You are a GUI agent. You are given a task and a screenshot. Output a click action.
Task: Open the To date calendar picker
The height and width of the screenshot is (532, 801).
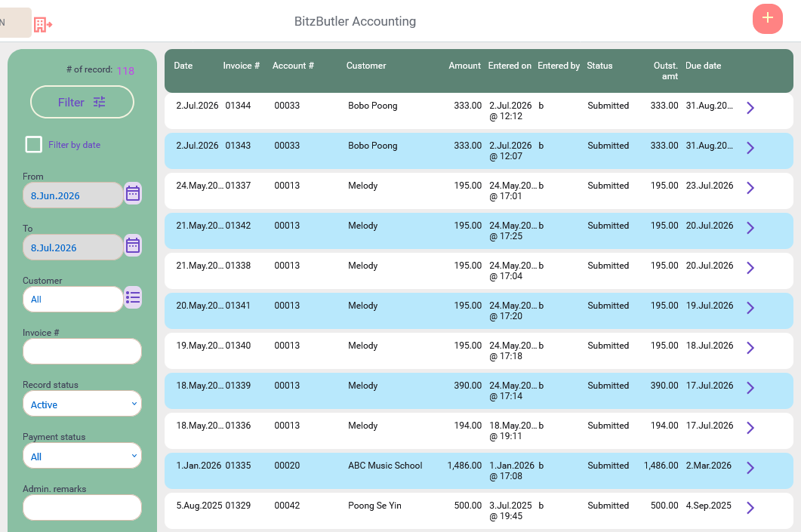click(x=133, y=245)
